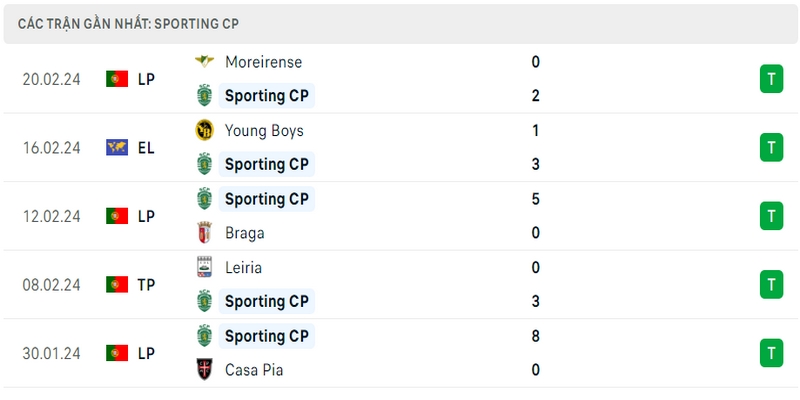Click the green T badge for Casa Pia match
The height and width of the screenshot is (400, 800).
[771, 353]
